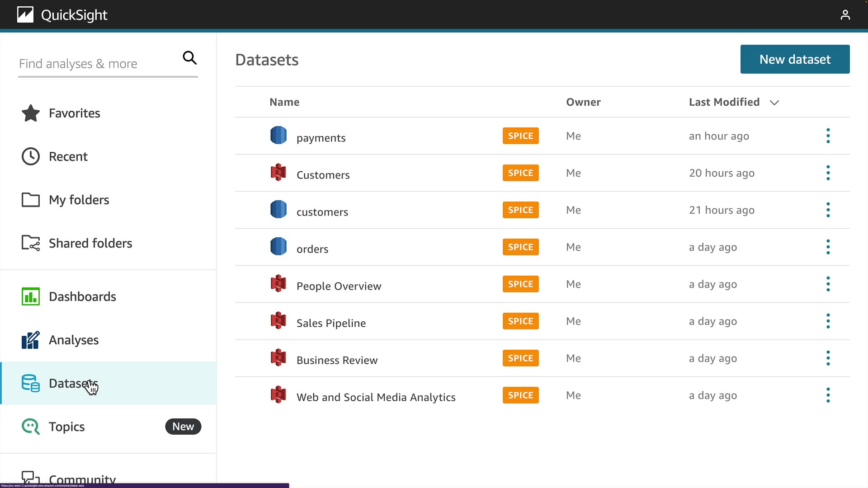Go to My folders
Image resolution: width=868 pixels, height=488 pixels.
click(79, 200)
